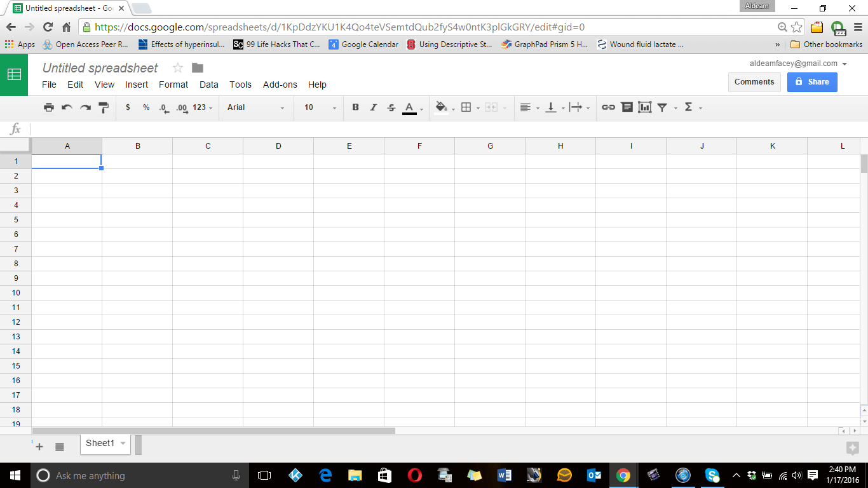Screen dimensions: 868x488
Task: Star the Untitled spreadsheet
Action: point(178,68)
